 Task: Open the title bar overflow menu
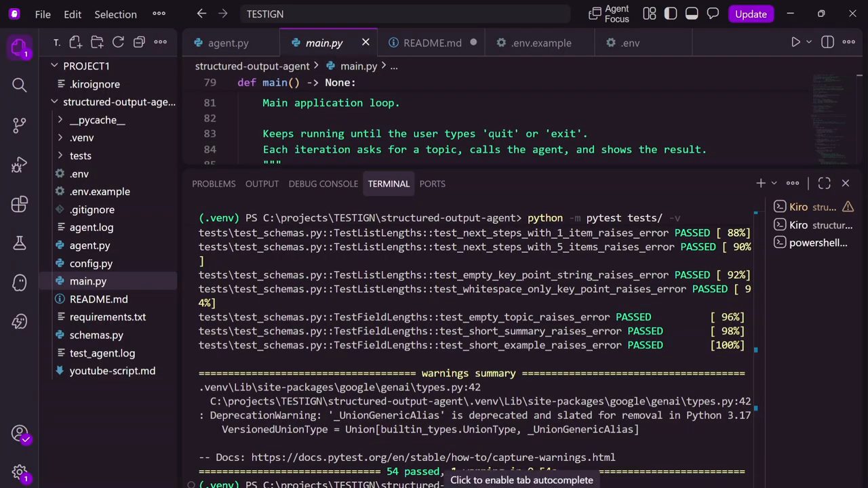[159, 14]
